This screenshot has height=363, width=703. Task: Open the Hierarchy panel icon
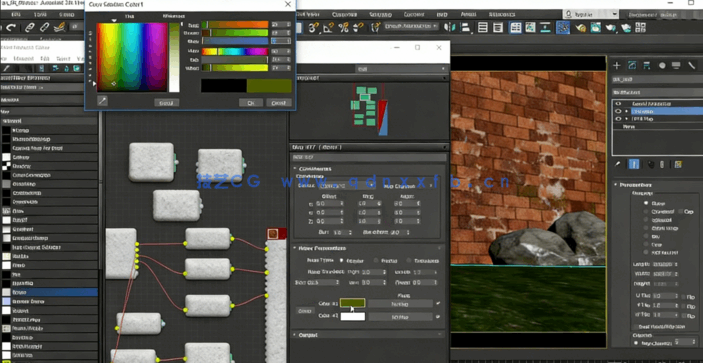coord(647,65)
